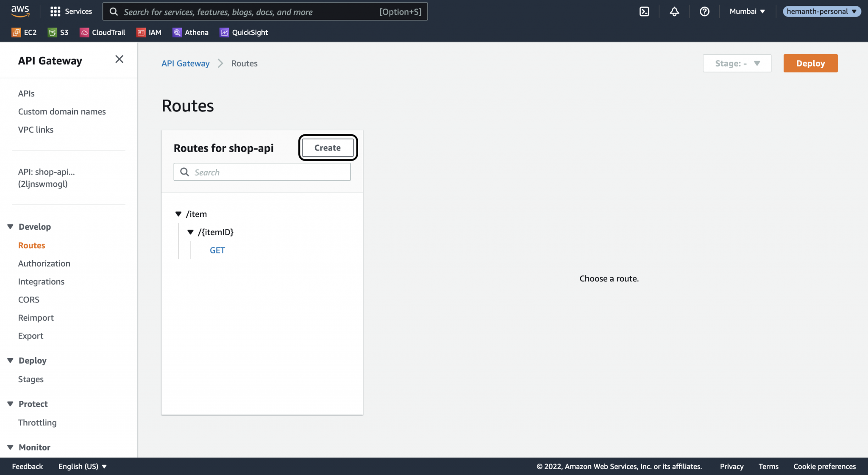868x475 pixels.
Task: Open the CloudShell terminal icon
Action: (x=645, y=11)
